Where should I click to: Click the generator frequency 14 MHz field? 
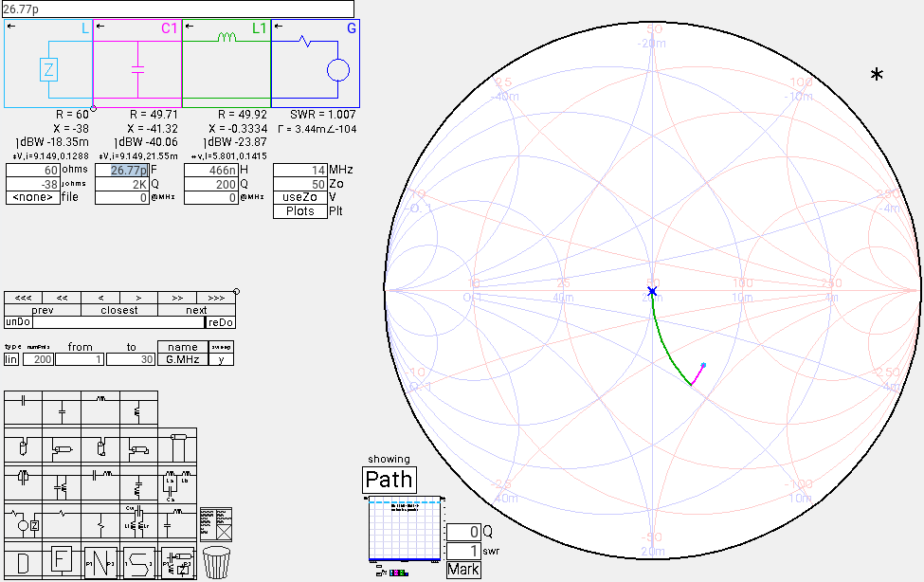(x=300, y=170)
